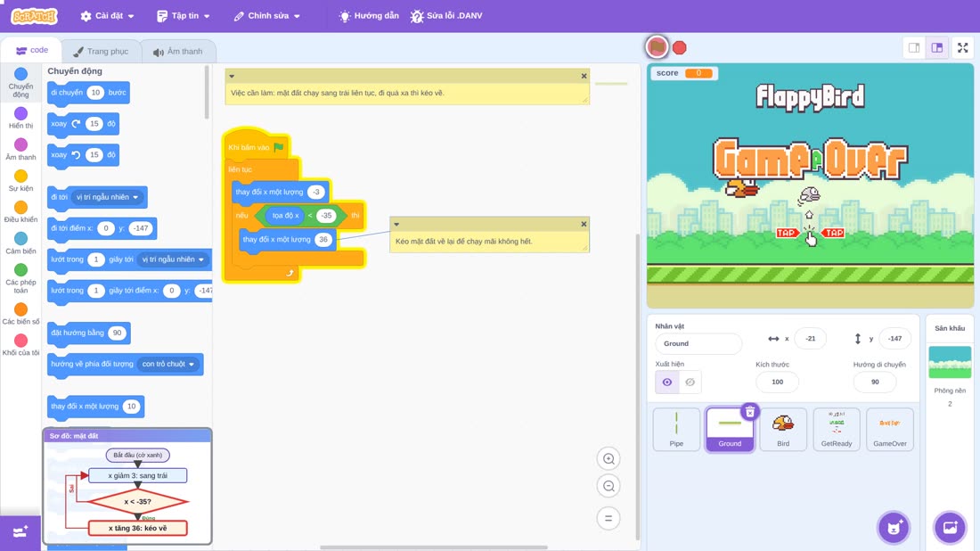Zoom out the code workspace
The image size is (980, 551).
(608, 486)
